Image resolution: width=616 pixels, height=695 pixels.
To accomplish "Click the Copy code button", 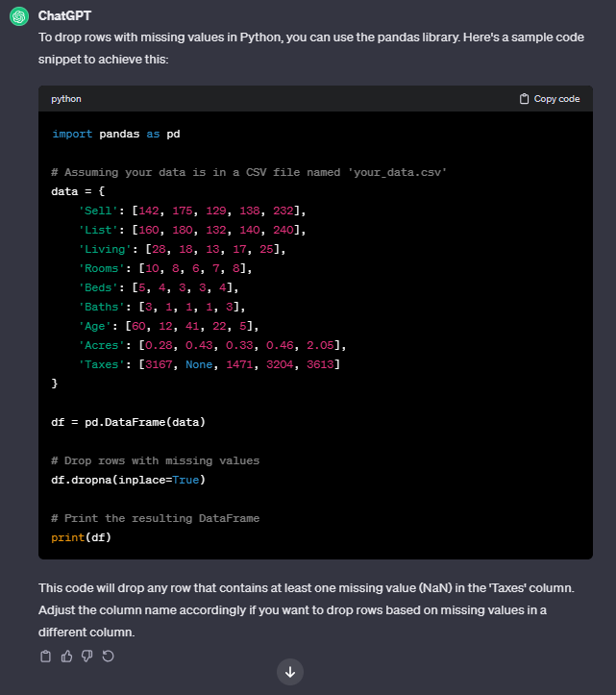I will (x=550, y=99).
